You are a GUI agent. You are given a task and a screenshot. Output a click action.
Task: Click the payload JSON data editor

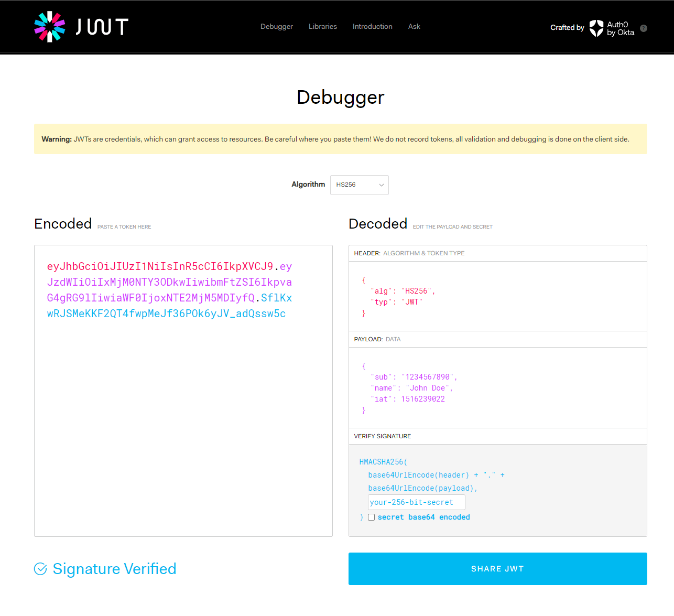click(497, 388)
